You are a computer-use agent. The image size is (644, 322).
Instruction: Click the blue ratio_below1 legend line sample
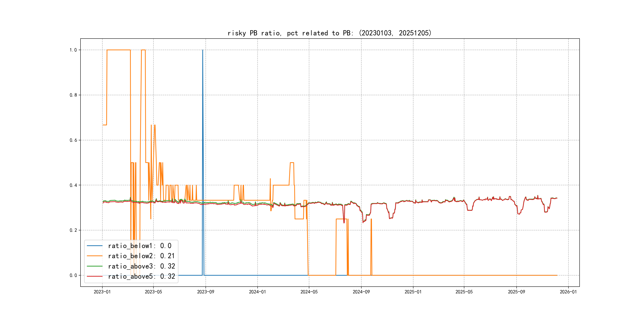pos(94,246)
